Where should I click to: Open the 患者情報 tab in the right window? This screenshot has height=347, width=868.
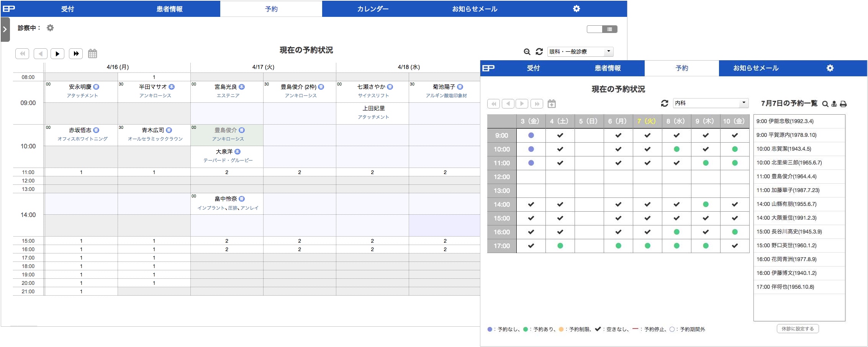click(608, 68)
